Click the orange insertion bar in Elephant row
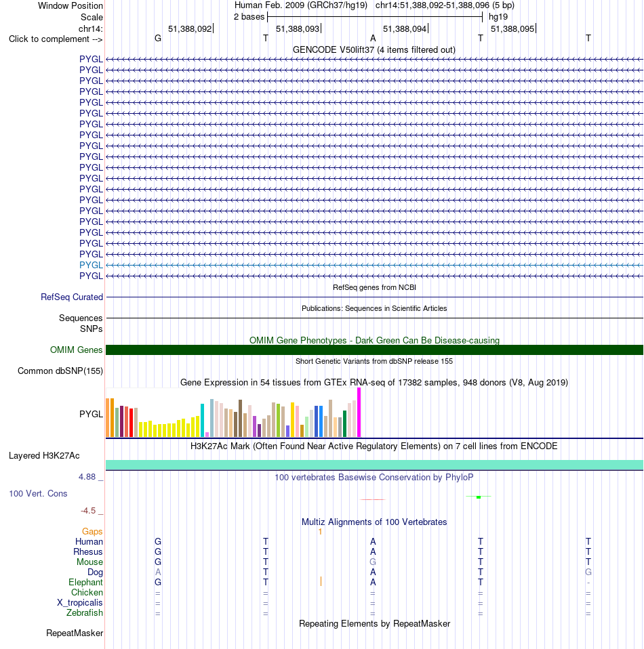This screenshot has width=644, height=649. click(x=321, y=581)
